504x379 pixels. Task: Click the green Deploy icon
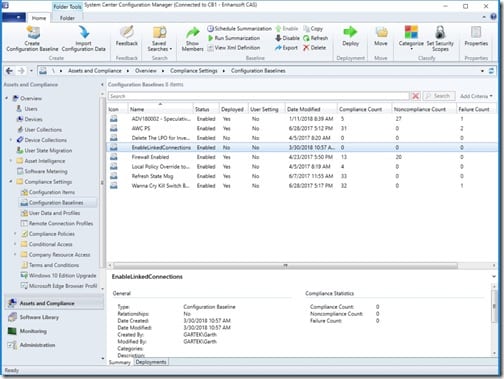point(350,32)
